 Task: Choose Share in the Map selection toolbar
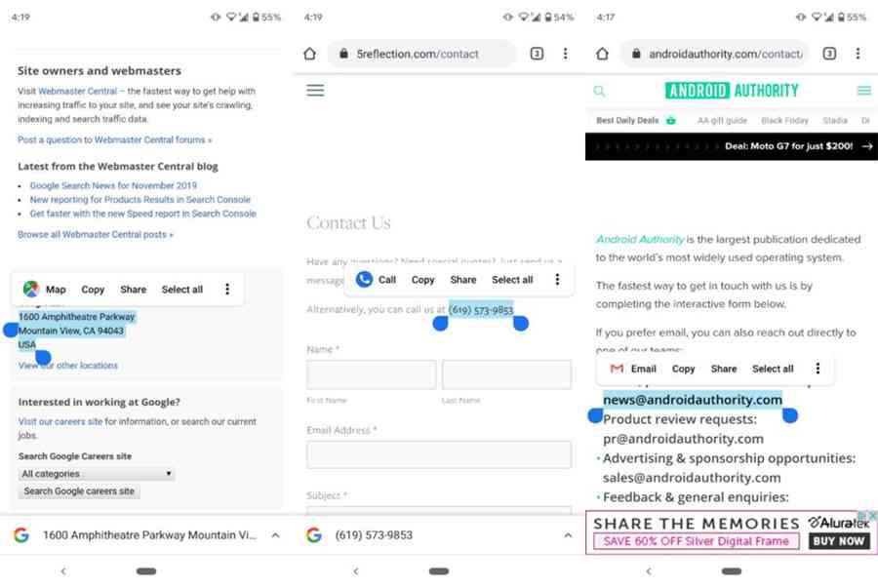point(134,290)
